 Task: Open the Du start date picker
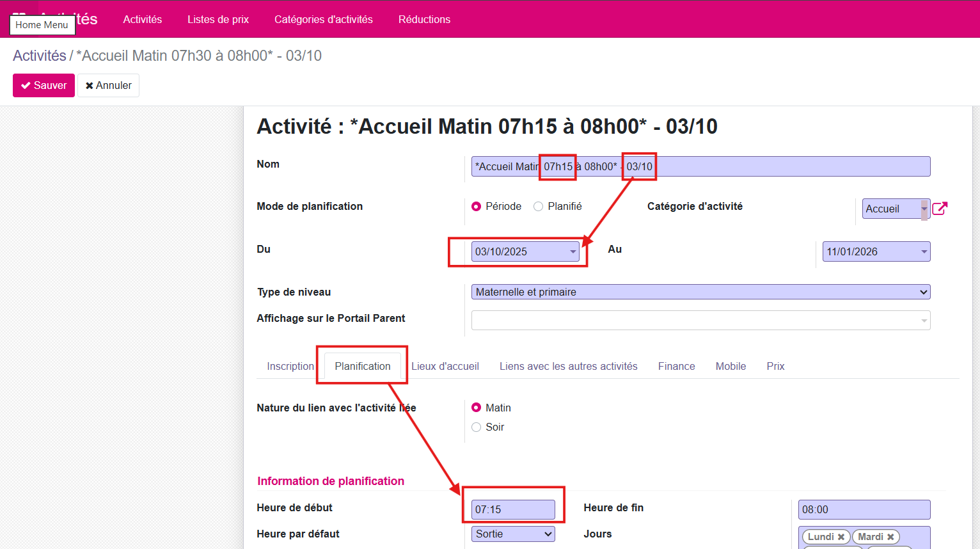[572, 251]
